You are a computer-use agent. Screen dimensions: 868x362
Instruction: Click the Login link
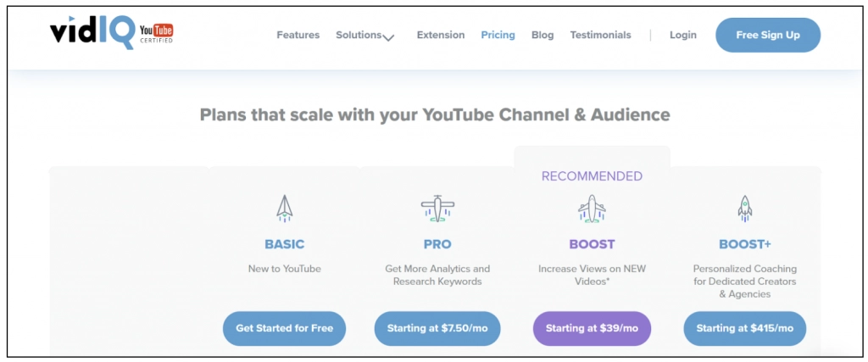tap(682, 36)
